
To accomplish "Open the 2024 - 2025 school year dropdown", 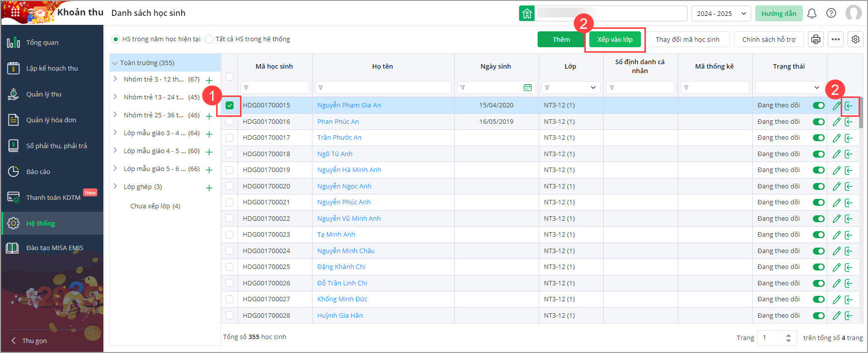I will [721, 13].
